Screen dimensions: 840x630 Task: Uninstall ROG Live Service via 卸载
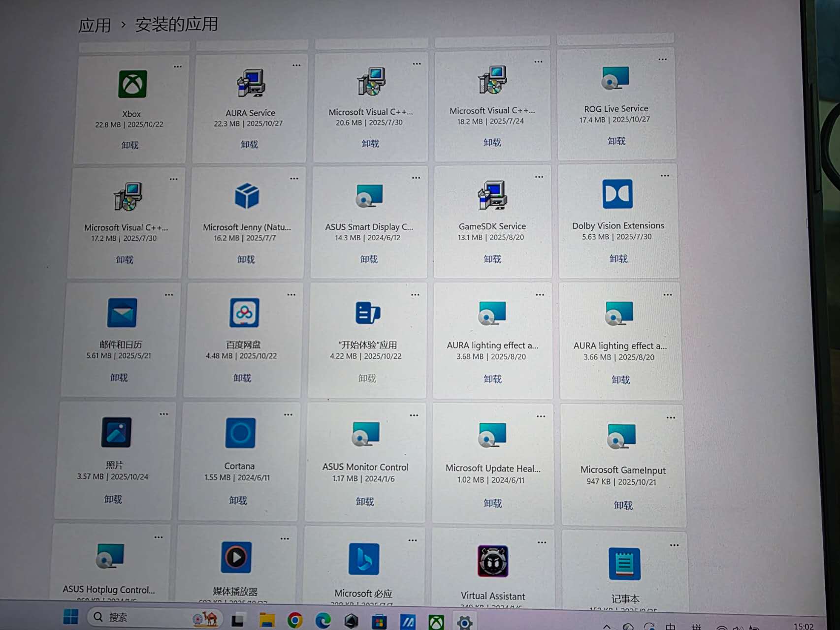pos(616,141)
